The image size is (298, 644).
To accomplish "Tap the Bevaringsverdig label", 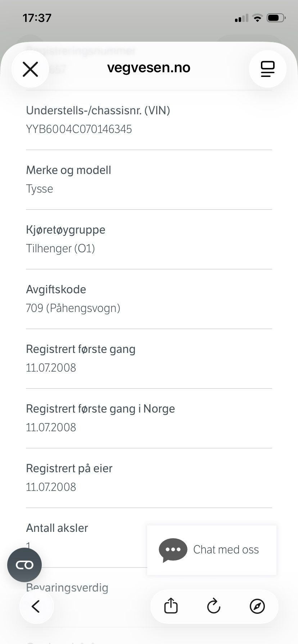I will pyautogui.click(x=67, y=588).
